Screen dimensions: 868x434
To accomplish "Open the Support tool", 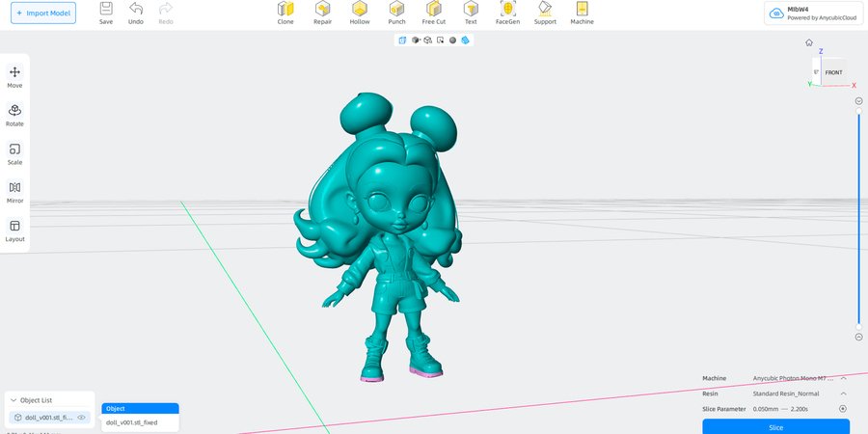I will (x=545, y=14).
